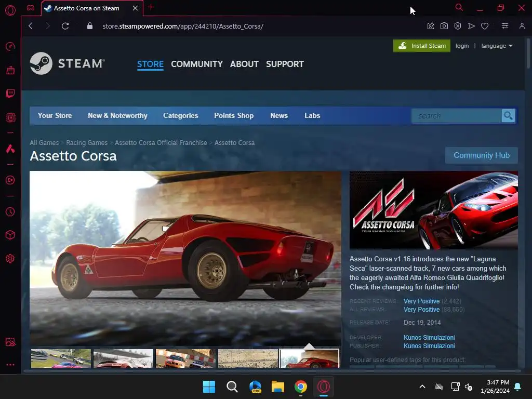Click in the Steam search field

[x=457, y=116]
